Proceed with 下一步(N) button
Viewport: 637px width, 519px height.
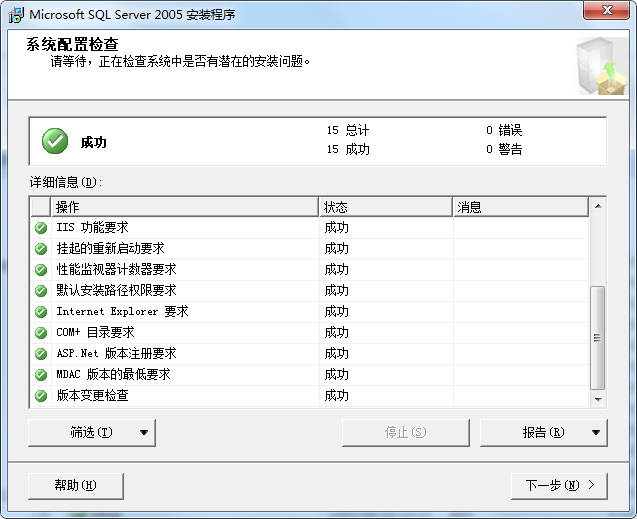click(x=559, y=486)
